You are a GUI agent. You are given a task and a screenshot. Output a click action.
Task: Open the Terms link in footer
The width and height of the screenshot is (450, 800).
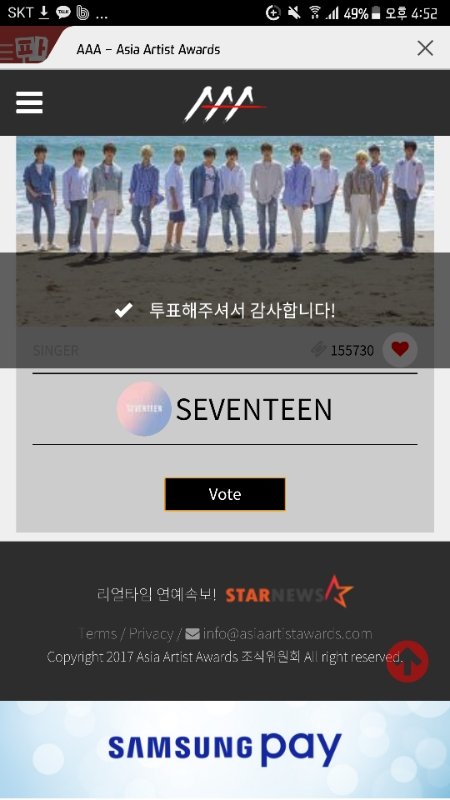click(98, 634)
